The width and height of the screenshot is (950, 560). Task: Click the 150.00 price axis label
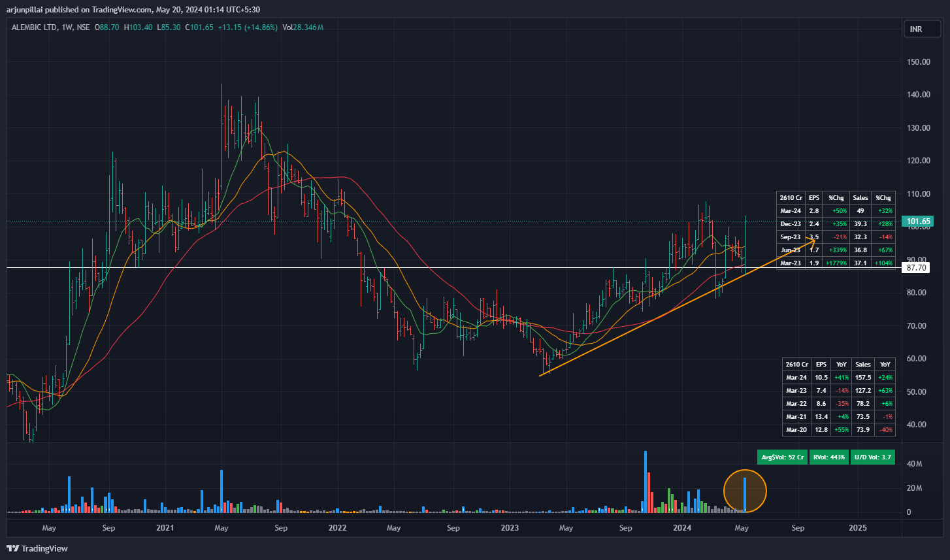[x=919, y=62]
